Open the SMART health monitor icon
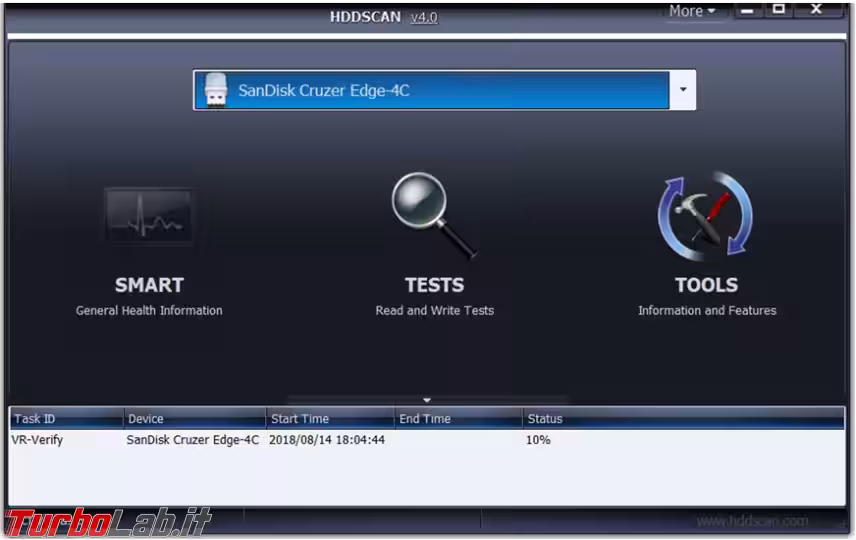The image size is (856, 540). click(150, 216)
